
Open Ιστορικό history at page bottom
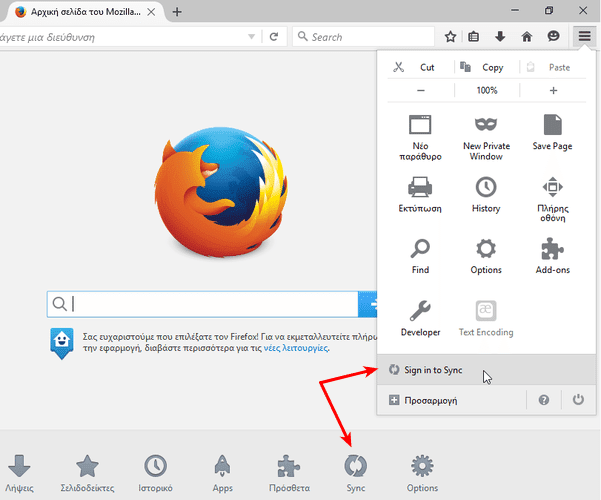pyautogui.click(x=155, y=473)
